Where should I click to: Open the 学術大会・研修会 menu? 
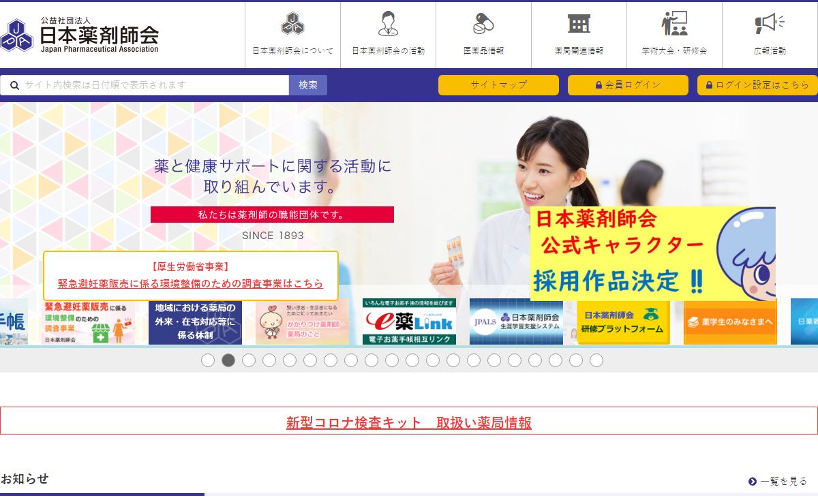tap(674, 35)
